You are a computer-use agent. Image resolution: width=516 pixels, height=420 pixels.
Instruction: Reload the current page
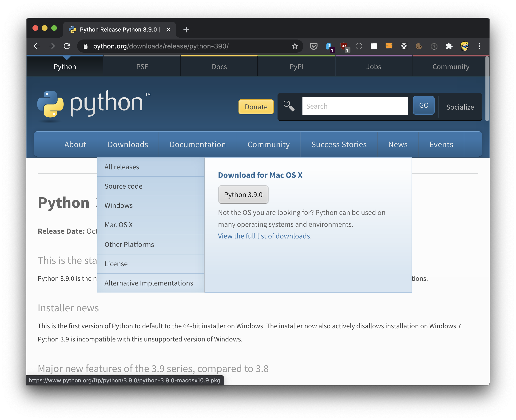pos(67,46)
